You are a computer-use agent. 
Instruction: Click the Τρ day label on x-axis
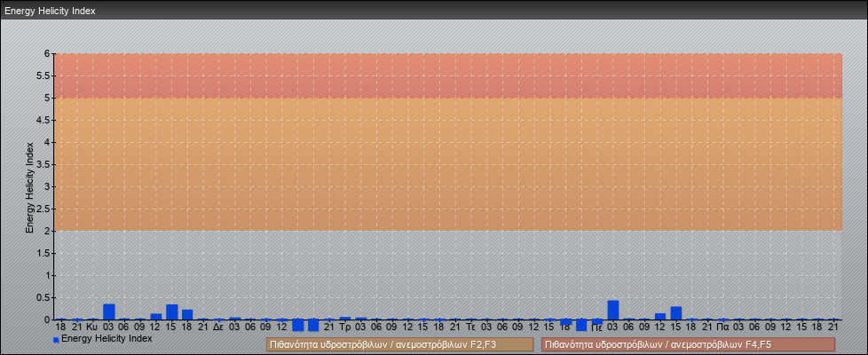[x=344, y=327]
